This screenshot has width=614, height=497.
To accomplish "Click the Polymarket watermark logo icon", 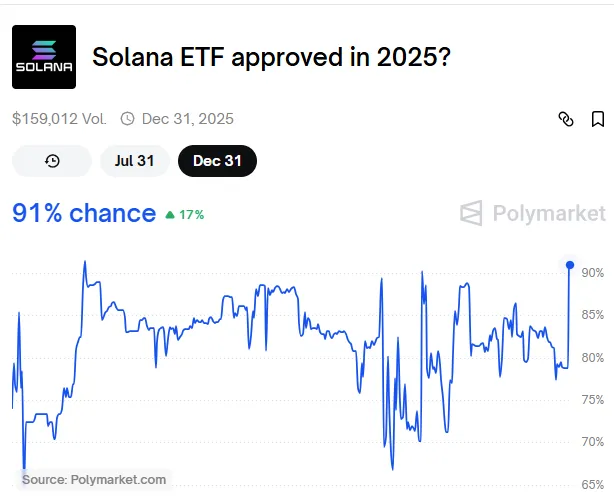I will [x=472, y=213].
